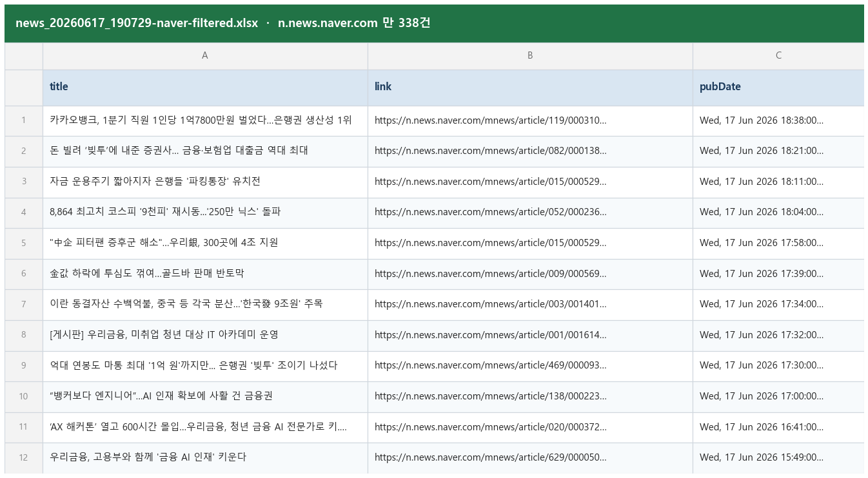This screenshot has height=478, width=868.
Task: Select the [게시판] 우리금융 title cell
Action: click(x=205, y=335)
